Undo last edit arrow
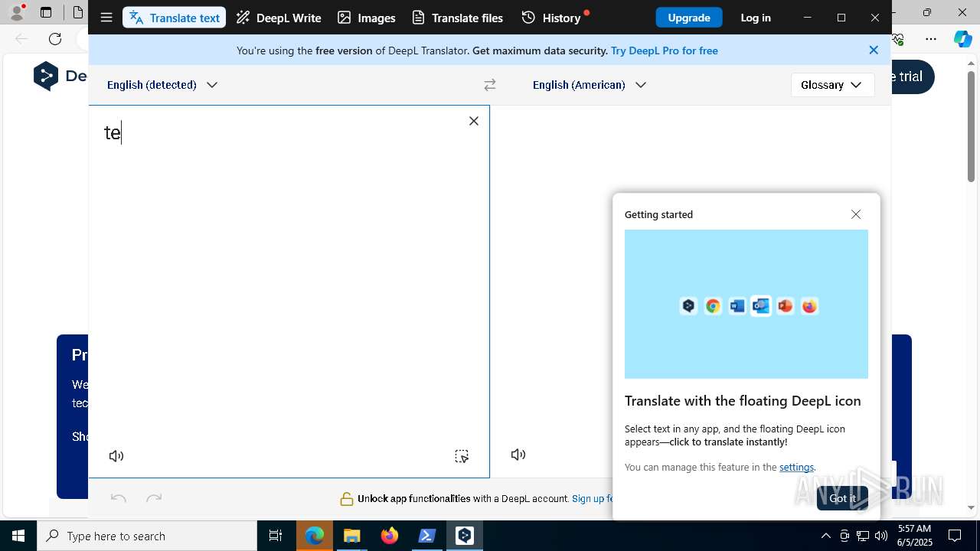The width and height of the screenshot is (980, 551). tap(119, 498)
